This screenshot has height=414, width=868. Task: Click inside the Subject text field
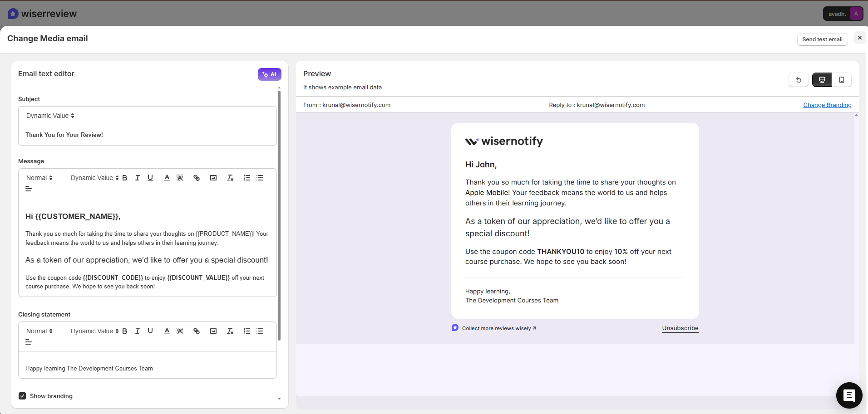pos(147,135)
